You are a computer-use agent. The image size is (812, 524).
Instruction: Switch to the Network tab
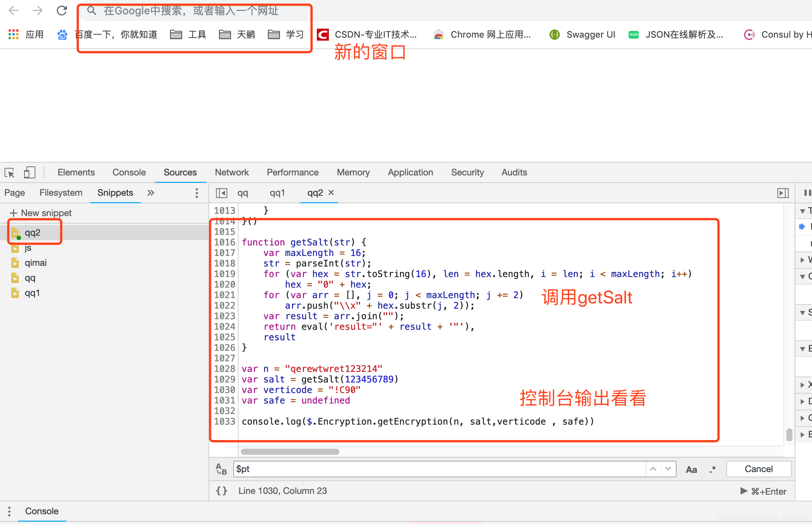pos(232,172)
